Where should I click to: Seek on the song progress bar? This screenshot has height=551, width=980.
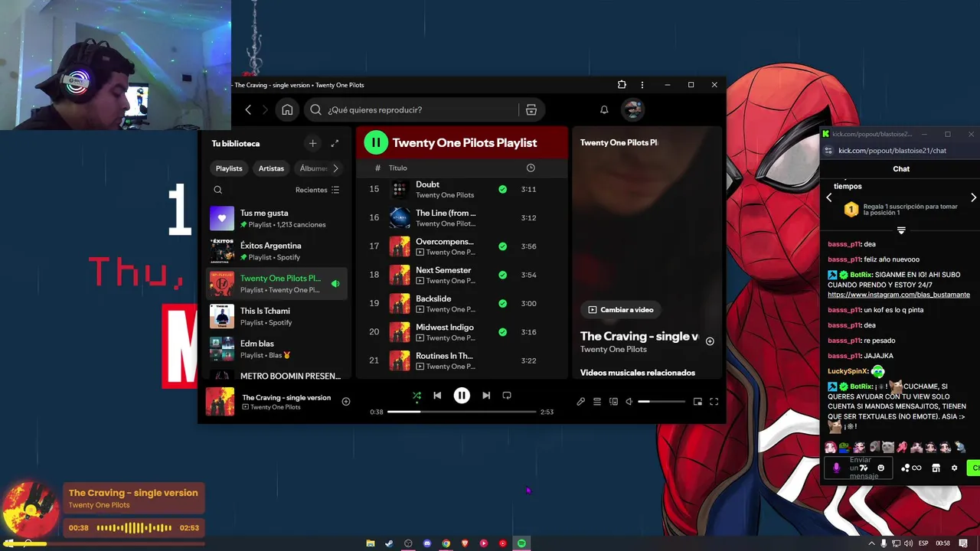coord(462,412)
